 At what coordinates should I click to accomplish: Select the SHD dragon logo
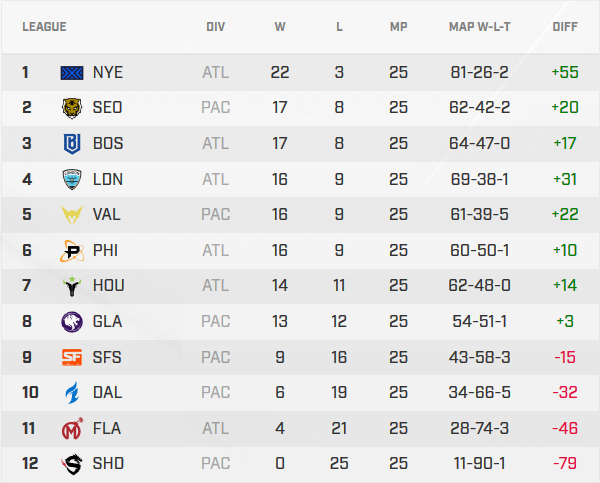[x=73, y=464]
